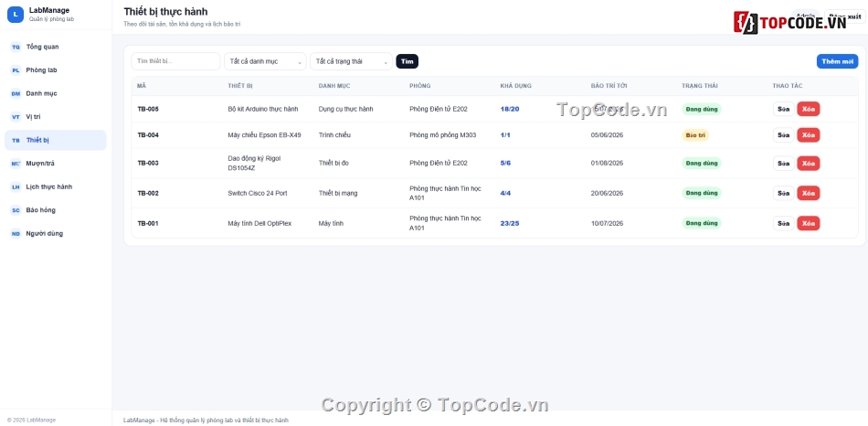The height and width of the screenshot is (426, 868).
Task: Click the DM icon beside Danh mục
Action: (16, 93)
